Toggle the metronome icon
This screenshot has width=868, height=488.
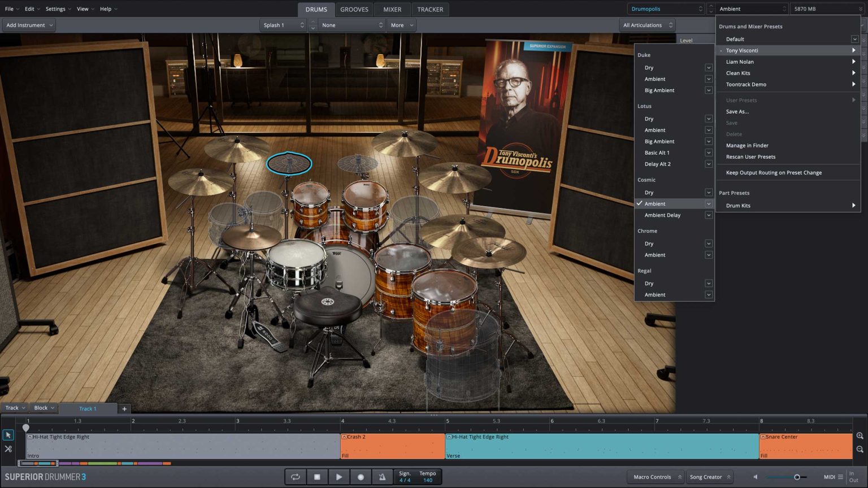pyautogui.click(x=382, y=477)
